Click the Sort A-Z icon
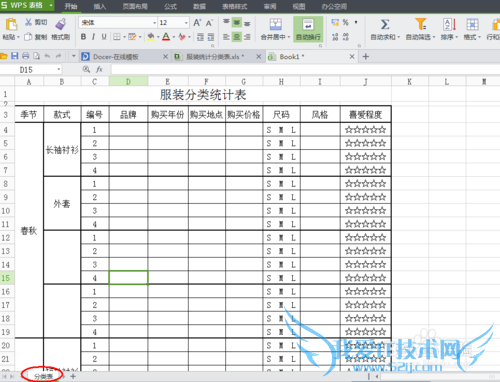This screenshot has width=500, height=382. coord(449,24)
